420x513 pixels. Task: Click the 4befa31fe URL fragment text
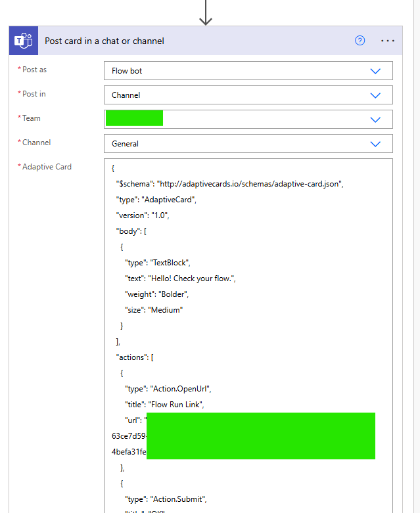tap(129, 452)
